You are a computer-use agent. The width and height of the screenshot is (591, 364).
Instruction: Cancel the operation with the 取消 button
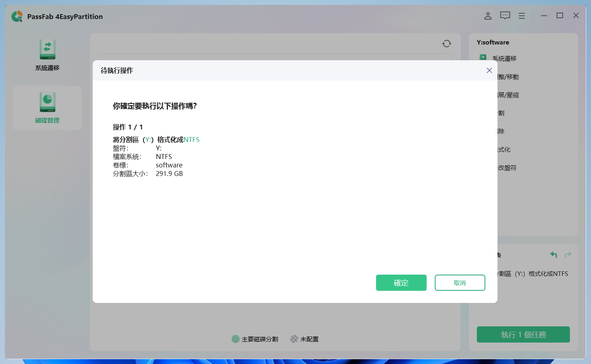[x=460, y=283]
